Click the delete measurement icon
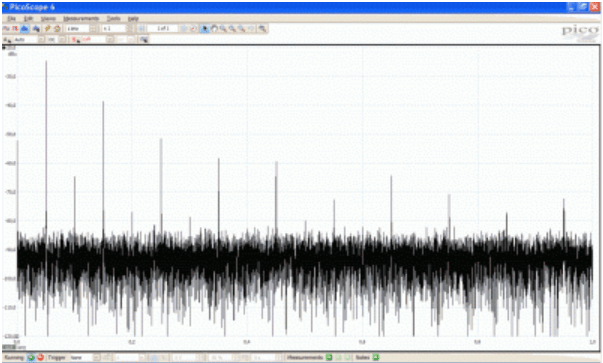Image resolution: width=603 pixels, height=363 pixels. (x=347, y=358)
